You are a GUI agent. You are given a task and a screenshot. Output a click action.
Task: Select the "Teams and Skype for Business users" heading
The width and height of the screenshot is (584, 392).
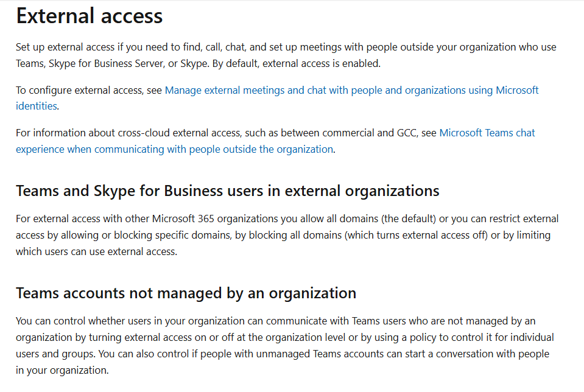click(x=227, y=191)
